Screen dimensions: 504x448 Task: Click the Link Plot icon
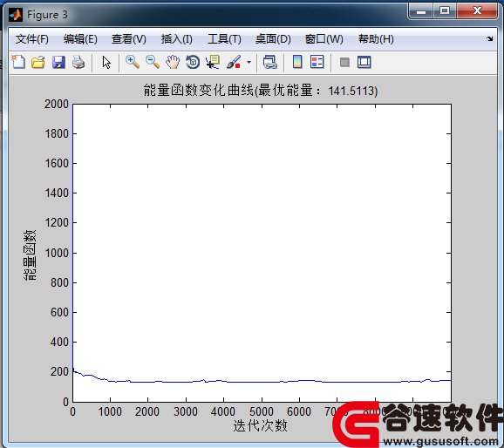pos(270,62)
